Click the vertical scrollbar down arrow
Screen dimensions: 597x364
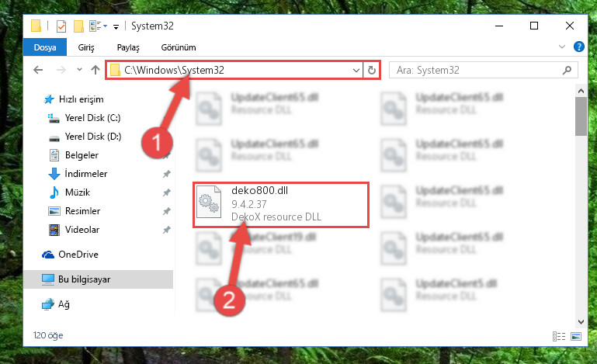581,322
